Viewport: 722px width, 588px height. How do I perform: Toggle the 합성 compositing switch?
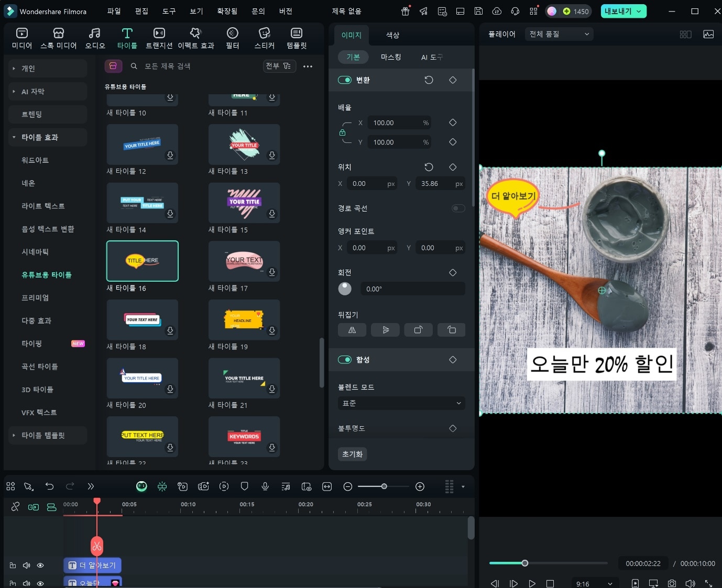click(344, 360)
